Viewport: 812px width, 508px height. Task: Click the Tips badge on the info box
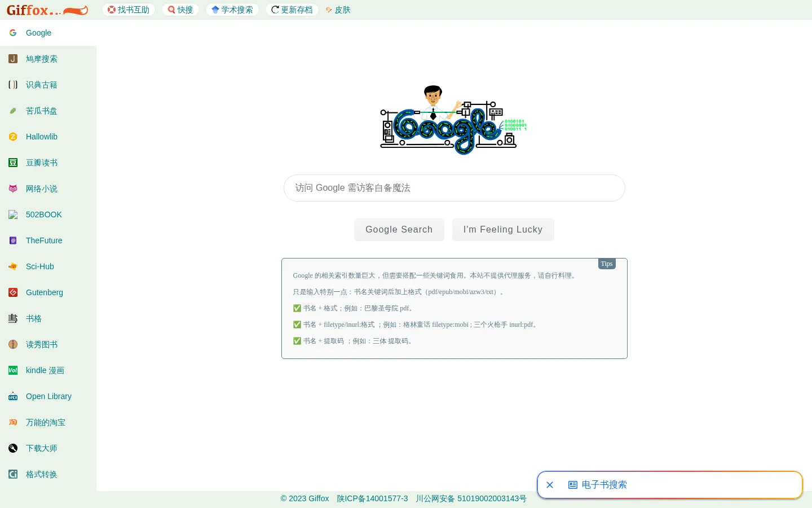click(607, 264)
